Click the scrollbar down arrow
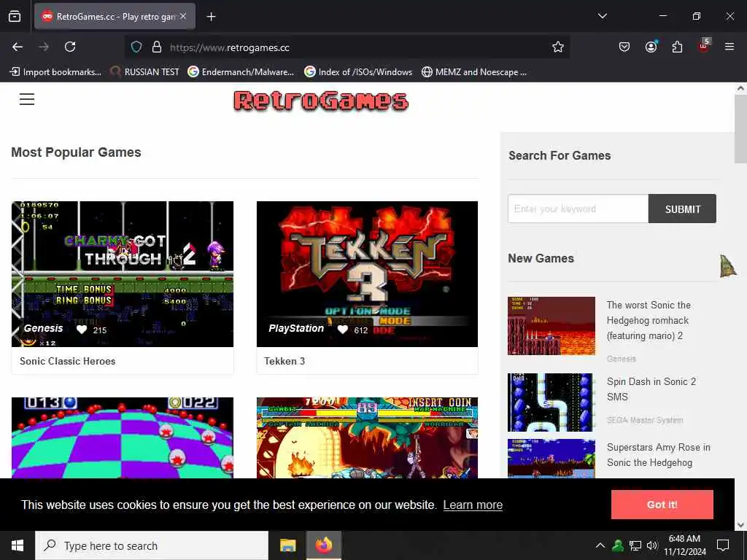 coord(740,525)
